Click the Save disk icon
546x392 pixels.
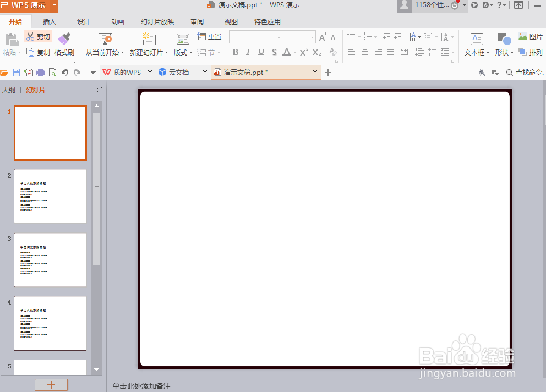point(17,73)
